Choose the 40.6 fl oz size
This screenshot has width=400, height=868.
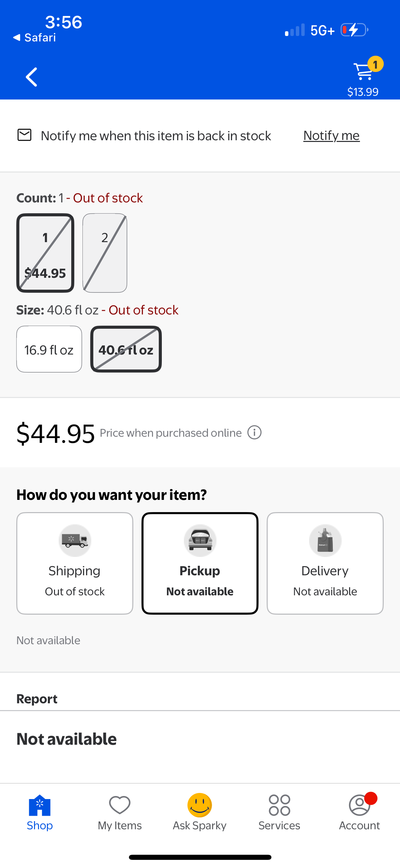[x=126, y=349]
